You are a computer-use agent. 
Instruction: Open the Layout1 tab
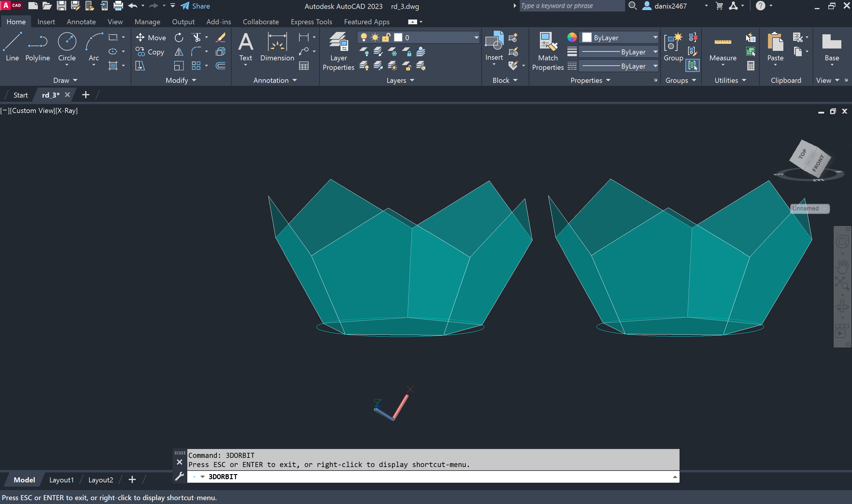point(62,479)
